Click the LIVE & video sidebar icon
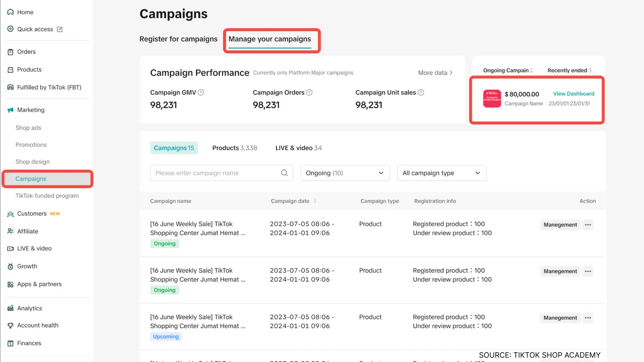644x362 pixels. (x=10, y=248)
